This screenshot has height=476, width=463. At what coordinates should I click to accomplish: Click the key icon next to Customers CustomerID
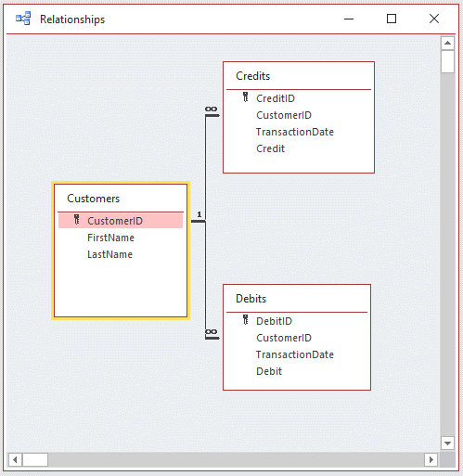tap(77, 220)
